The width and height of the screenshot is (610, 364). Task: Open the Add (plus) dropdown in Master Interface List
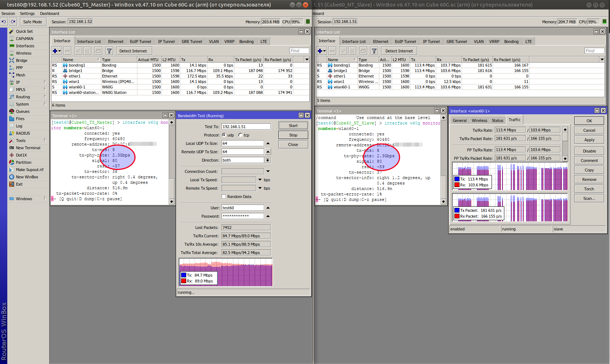(57, 51)
